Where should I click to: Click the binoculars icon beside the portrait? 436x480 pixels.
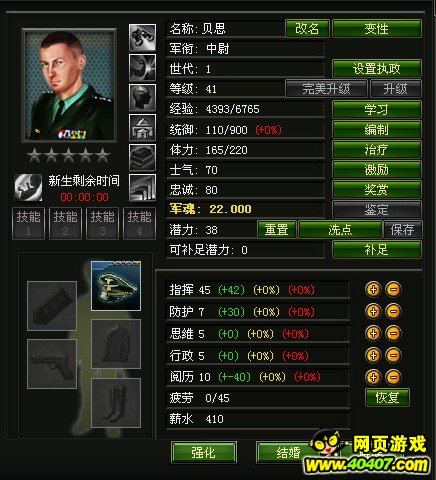click(142, 37)
